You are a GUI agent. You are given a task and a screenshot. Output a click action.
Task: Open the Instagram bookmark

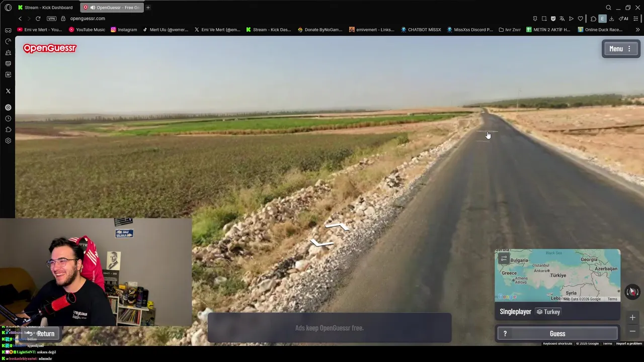tap(124, 30)
